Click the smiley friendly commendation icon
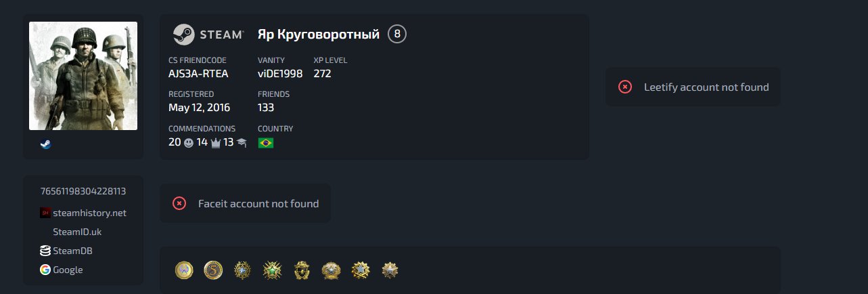The image size is (868, 294). [x=189, y=143]
